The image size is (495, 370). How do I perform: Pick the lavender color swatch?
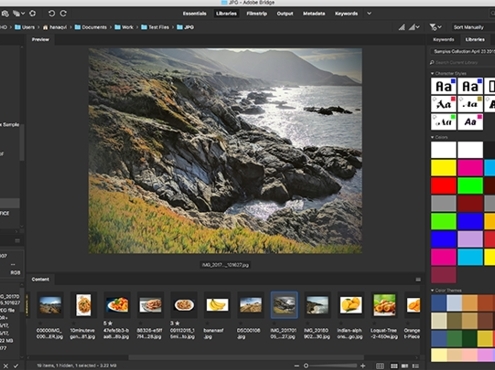click(470, 239)
